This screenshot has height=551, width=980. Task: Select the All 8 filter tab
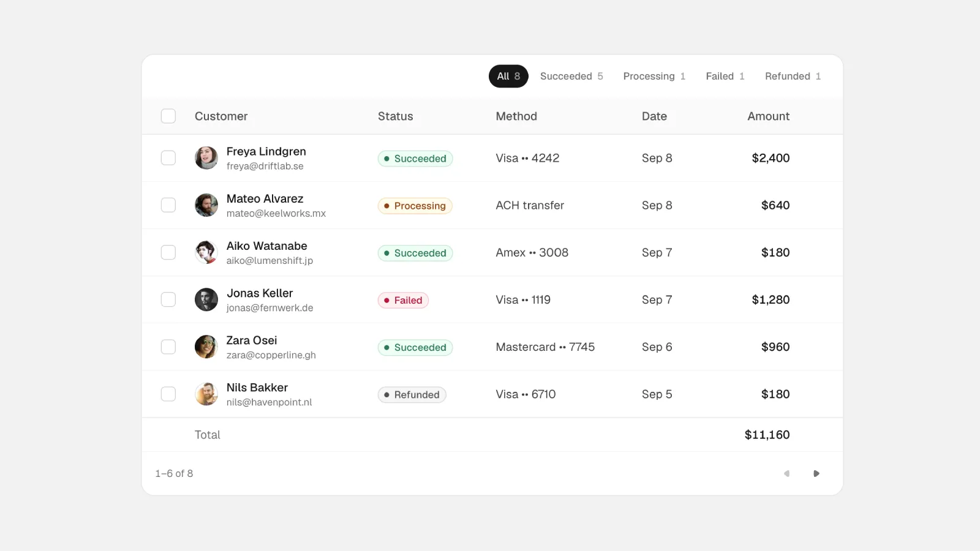pyautogui.click(x=508, y=76)
